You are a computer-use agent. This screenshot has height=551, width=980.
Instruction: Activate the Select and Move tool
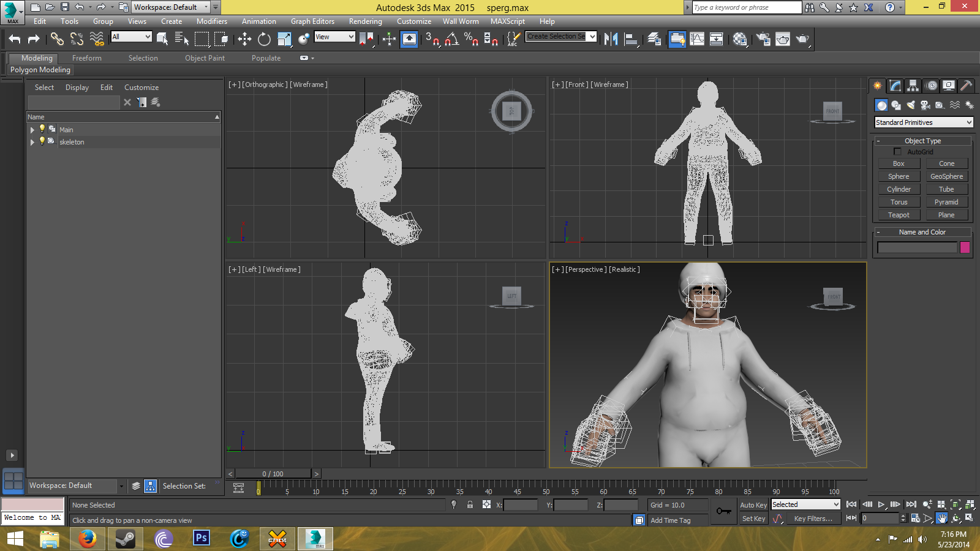point(244,39)
